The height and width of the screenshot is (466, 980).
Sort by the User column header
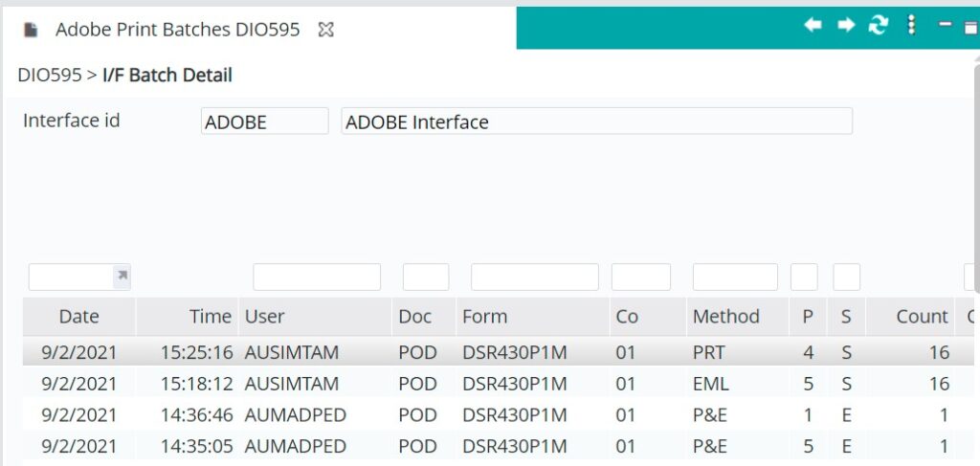coord(315,317)
